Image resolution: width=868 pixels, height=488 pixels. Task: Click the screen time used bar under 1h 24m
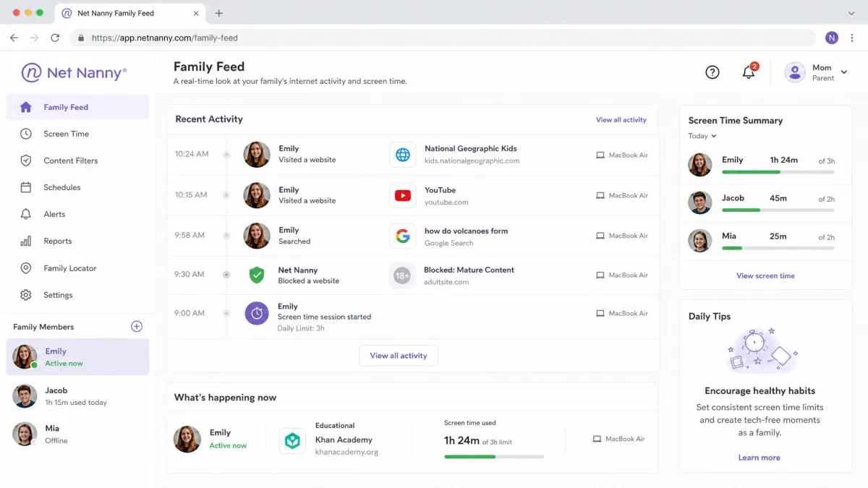(x=494, y=457)
